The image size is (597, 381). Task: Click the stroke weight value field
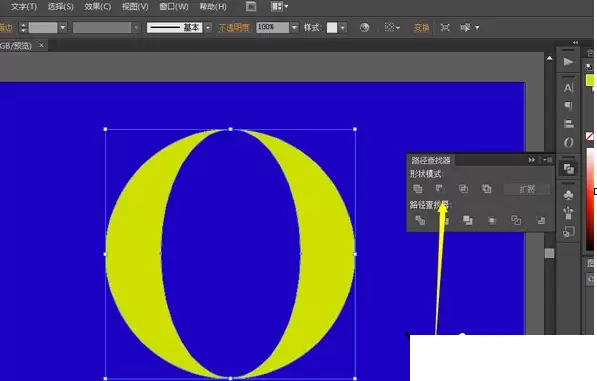43,27
